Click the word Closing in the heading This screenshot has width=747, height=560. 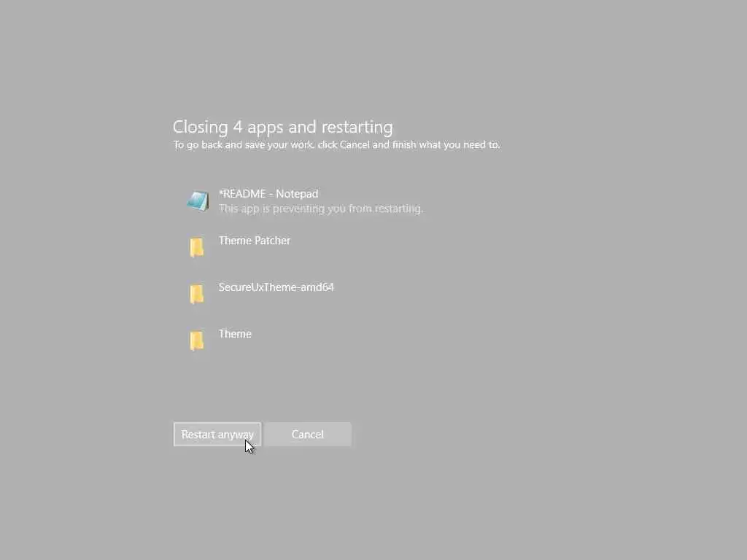[x=200, y=127]
